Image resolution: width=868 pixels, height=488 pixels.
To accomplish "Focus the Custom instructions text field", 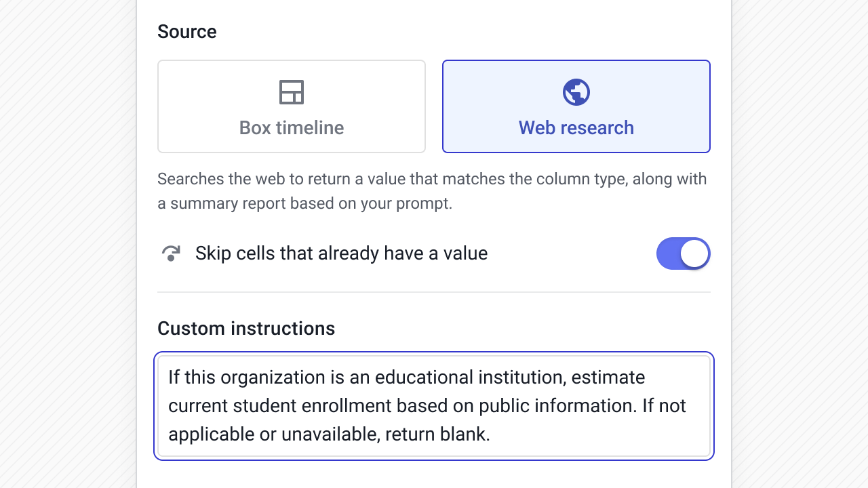I will [434, 406].
